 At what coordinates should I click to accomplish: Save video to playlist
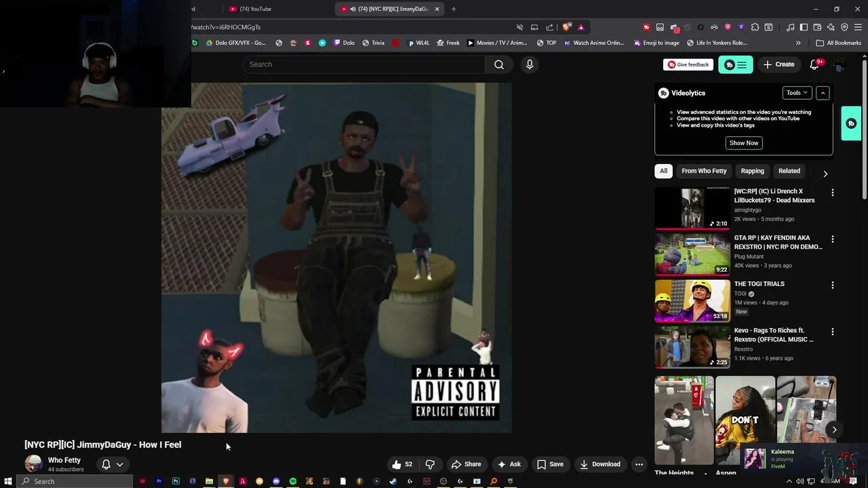click(550, 464)
